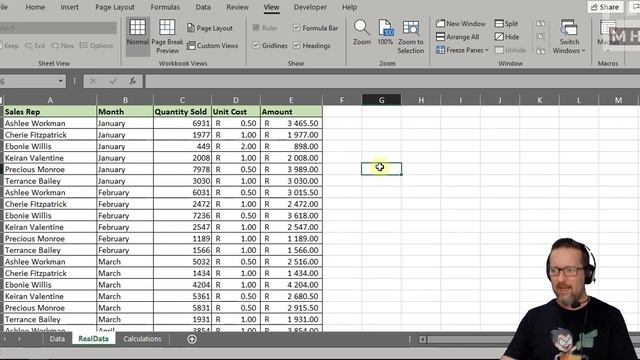Open the Page Layout ribbon tab
640x360 pixels.
[x=115, y=7]
